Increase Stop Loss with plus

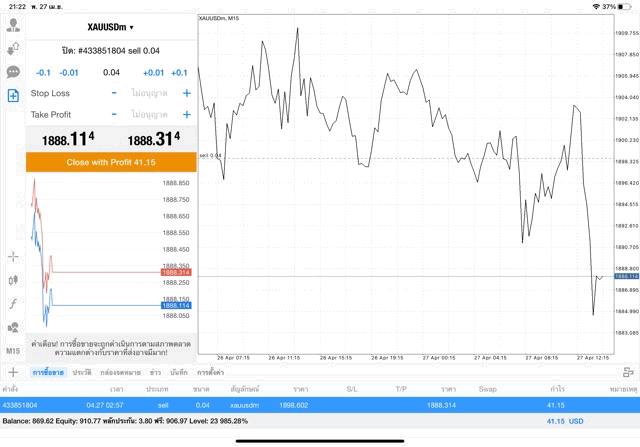187,93
